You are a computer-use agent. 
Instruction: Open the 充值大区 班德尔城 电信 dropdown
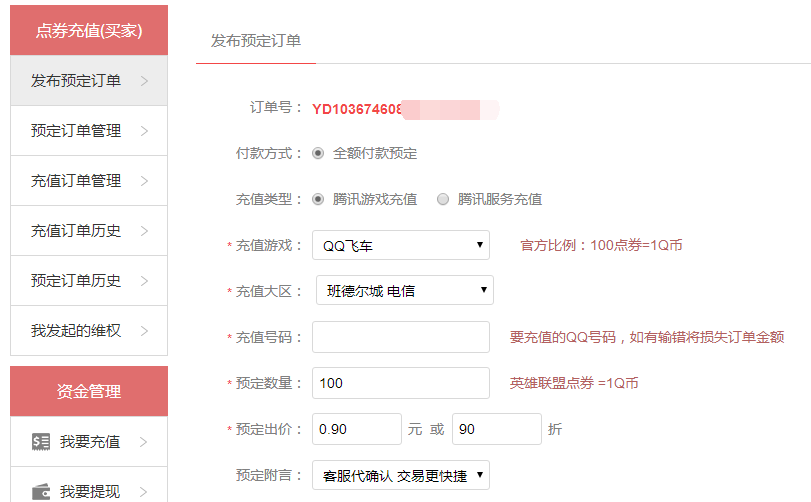pos(405,290)
